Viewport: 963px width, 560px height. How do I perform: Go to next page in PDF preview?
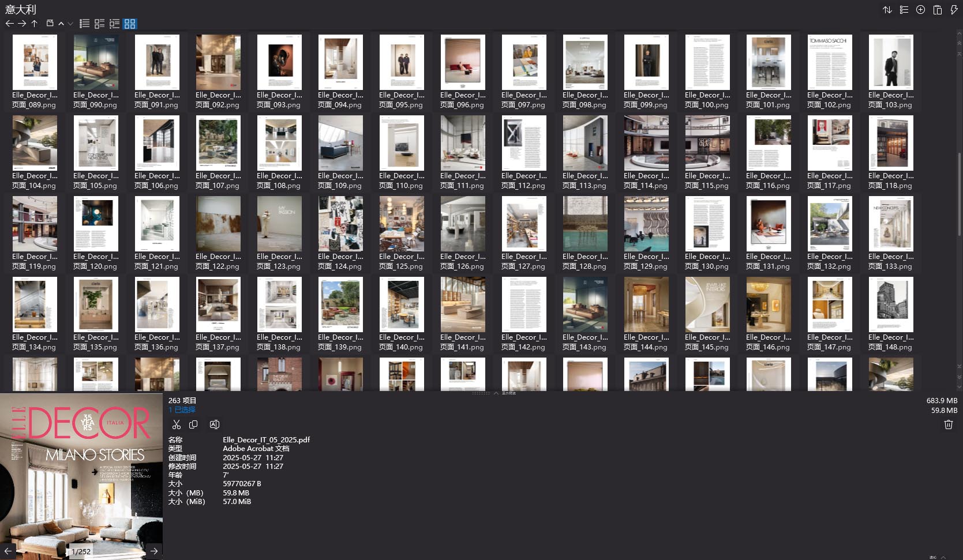click(x=154, y=551)
